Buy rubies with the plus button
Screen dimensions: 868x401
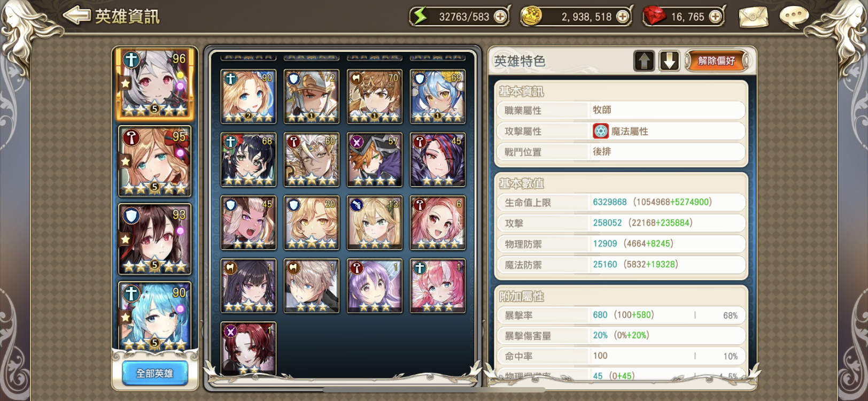[715, 17]
